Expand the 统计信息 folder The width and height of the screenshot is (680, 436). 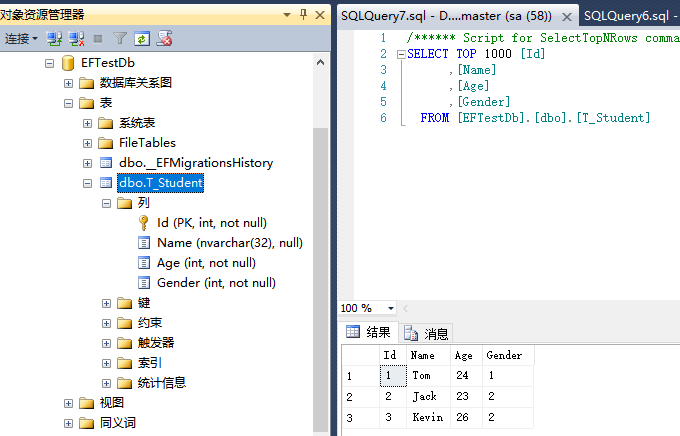[x=107, y=384]
